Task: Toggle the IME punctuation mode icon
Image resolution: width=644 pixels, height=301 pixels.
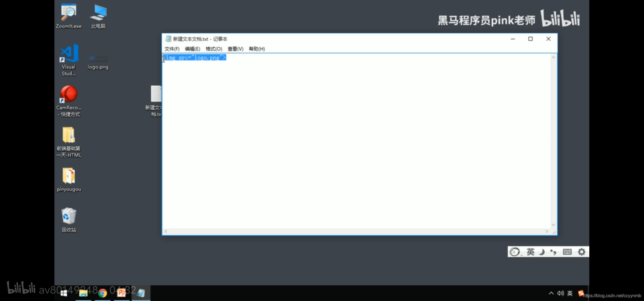Action: coord(553,252)
